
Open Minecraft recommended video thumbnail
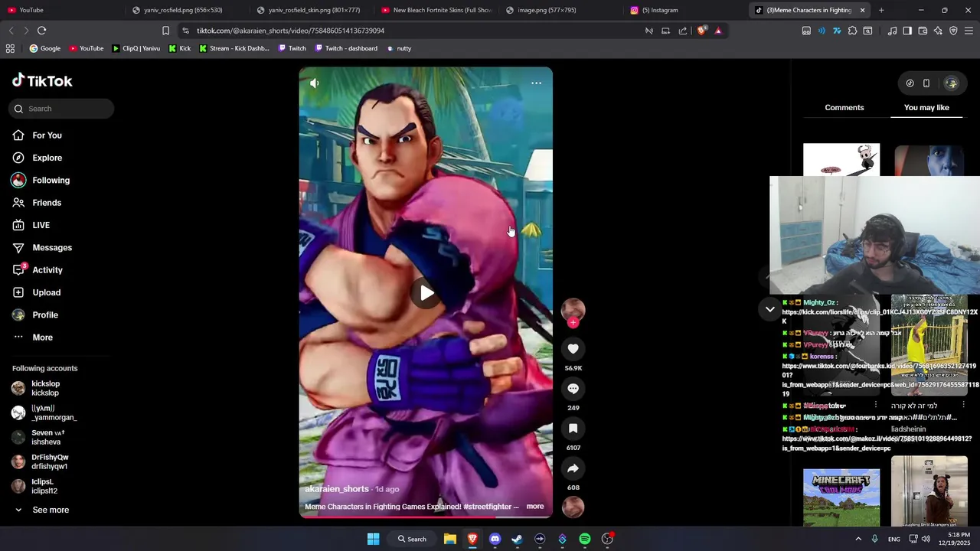coord(841,498)
